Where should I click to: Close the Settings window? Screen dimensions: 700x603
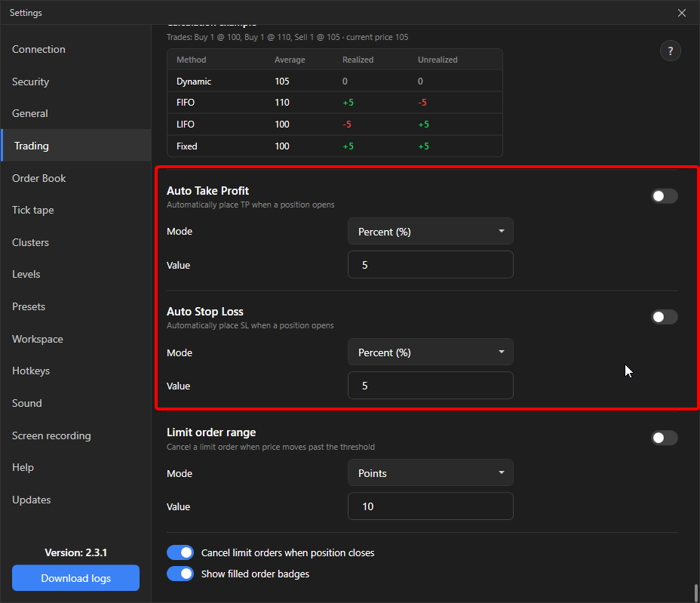tap(682, 13)
